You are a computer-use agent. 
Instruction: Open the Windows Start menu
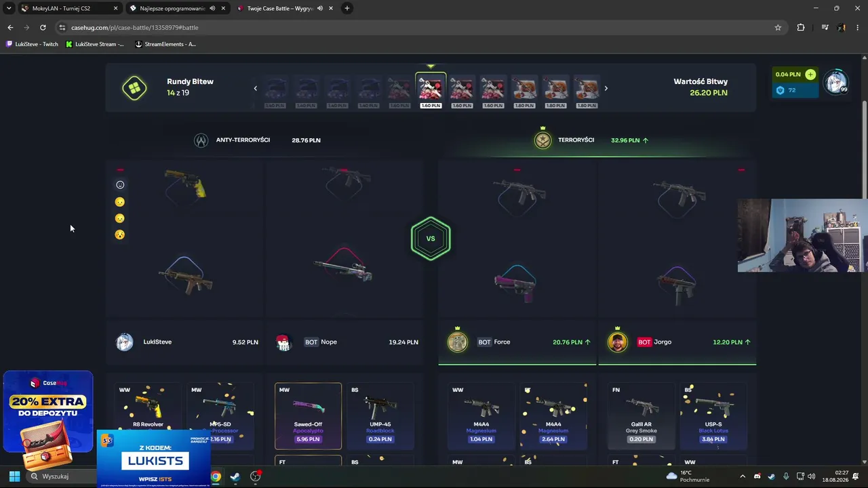click(14, 476)
